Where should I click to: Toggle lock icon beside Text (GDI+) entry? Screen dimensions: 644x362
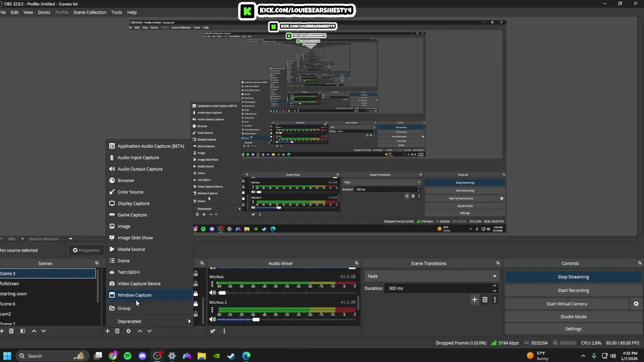coord(196,274)
